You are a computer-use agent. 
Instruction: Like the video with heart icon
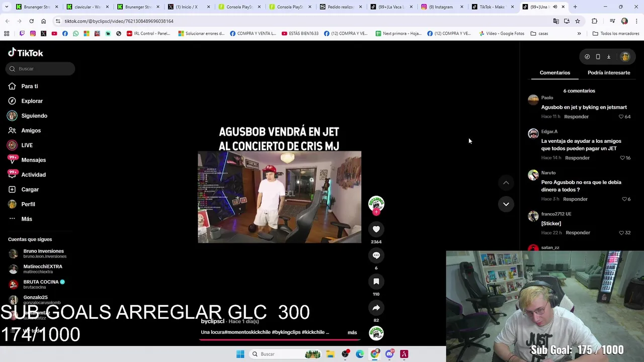tap(376, 229)
